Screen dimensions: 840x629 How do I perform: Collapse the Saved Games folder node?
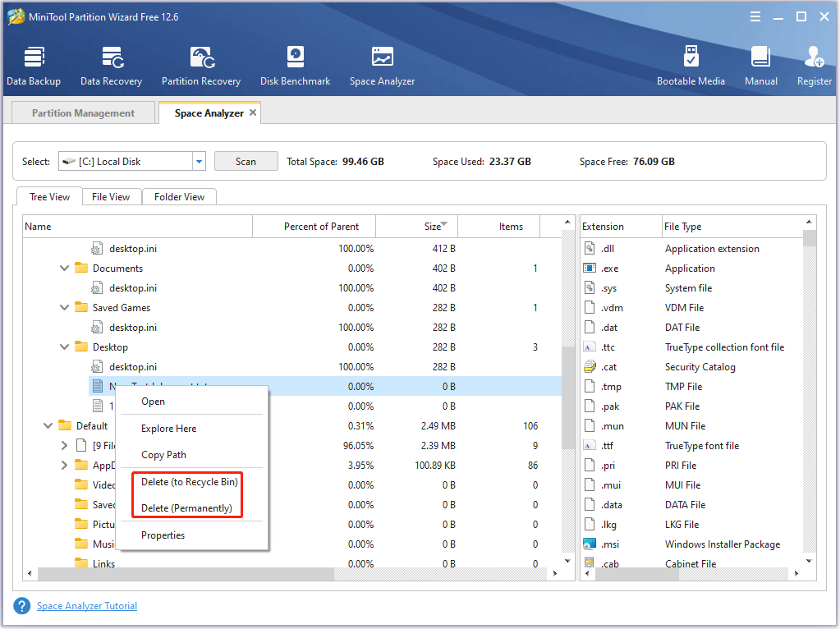[64, 307]
